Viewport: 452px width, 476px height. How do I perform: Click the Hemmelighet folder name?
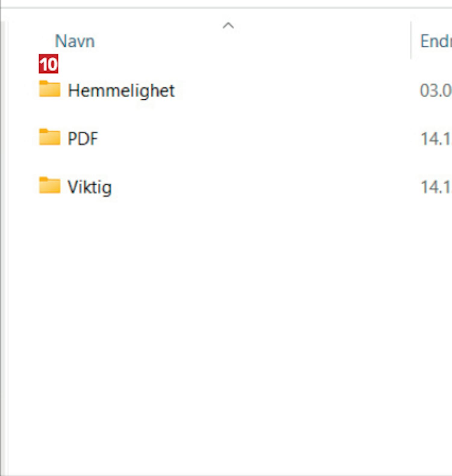click(x=121, y=90)
